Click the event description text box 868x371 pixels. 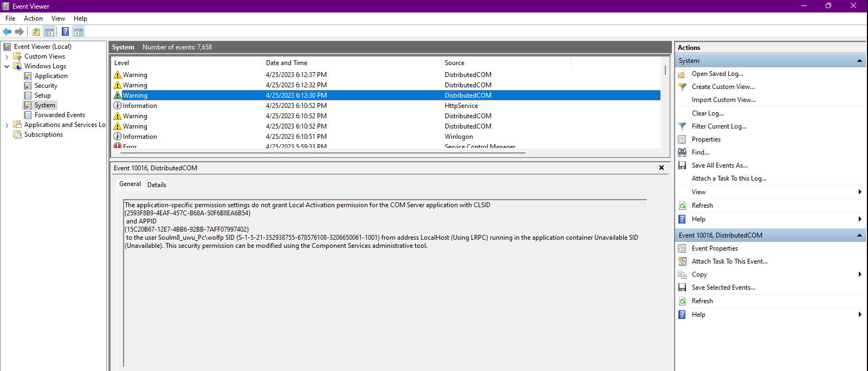point(385,283)
